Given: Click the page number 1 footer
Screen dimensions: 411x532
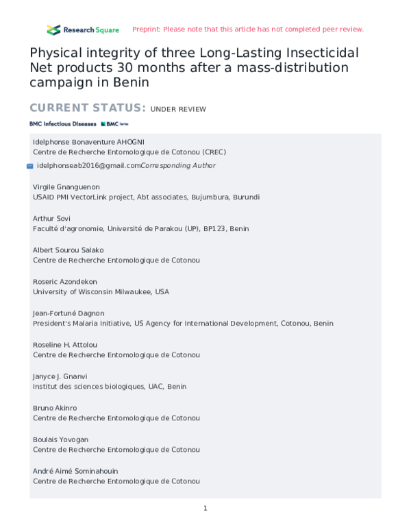Looking at the screenshot, I should pyautogui.click(x=205, y=508).
